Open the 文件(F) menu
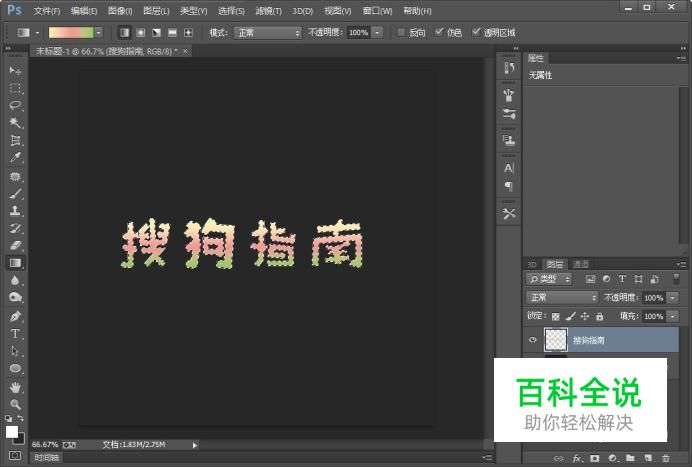Image resolution: width=692 pixels, height=467 pixels. (47, 11)
